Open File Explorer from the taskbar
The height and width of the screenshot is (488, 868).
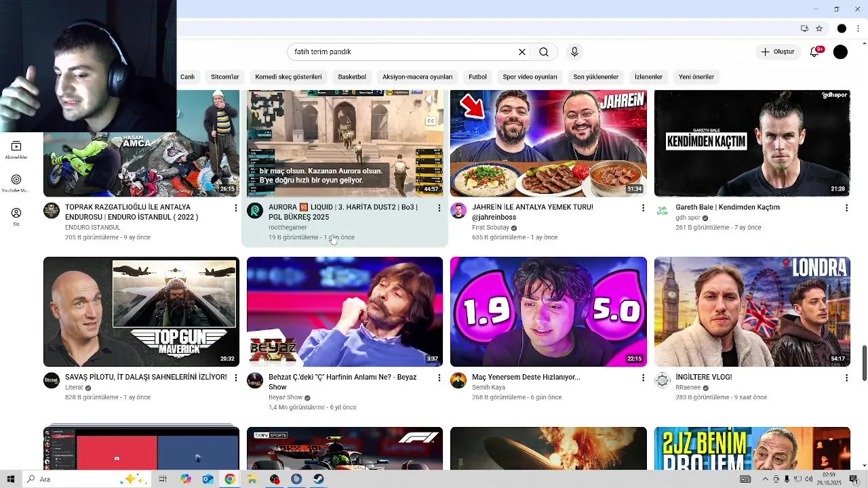pos(252,479)
